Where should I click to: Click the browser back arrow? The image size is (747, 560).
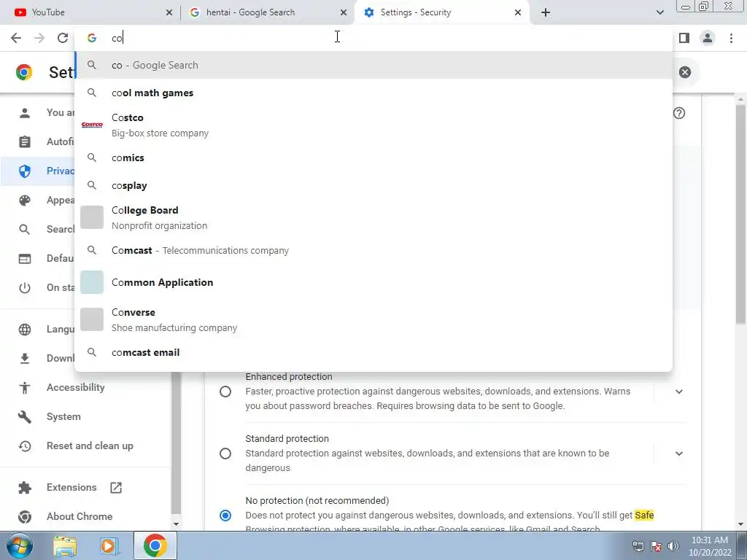pyautogui.click(x=16, y=38)
